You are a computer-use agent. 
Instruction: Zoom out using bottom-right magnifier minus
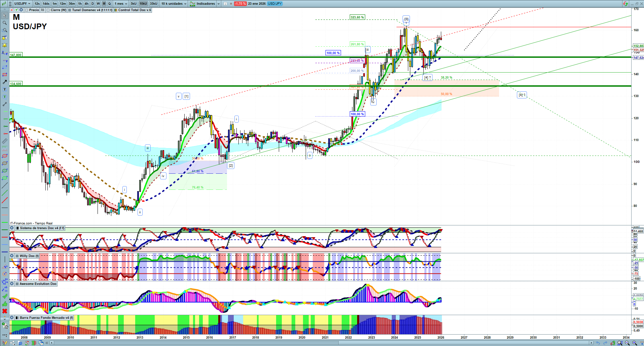[627, 343]
